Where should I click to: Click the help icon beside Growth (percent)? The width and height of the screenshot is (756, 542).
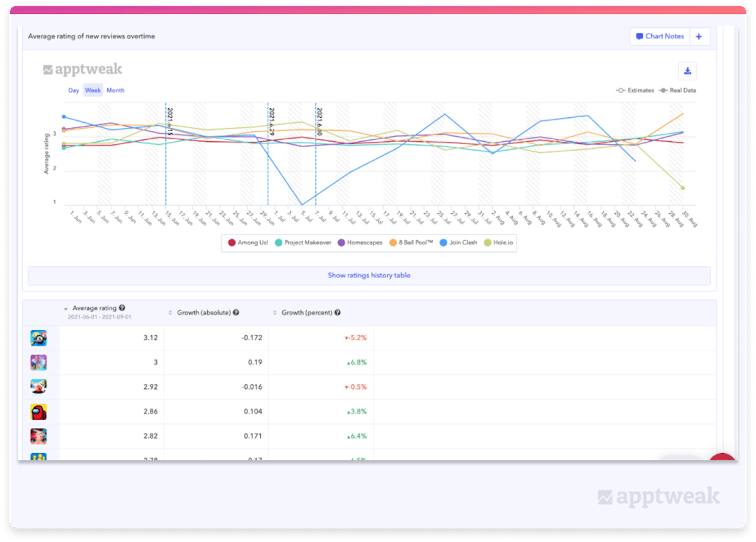click(x=338, y=313)
